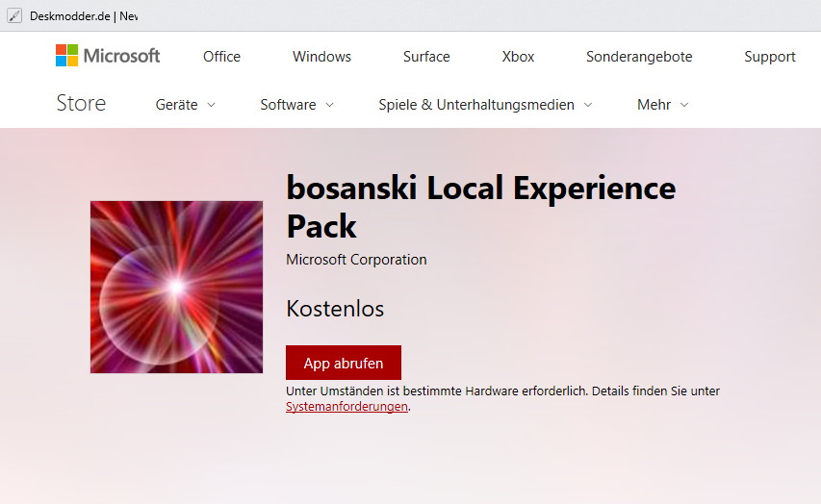Expand the Software dropdown menu
The height and width of the screenshot is (504, 821).
tap(296, 105)
